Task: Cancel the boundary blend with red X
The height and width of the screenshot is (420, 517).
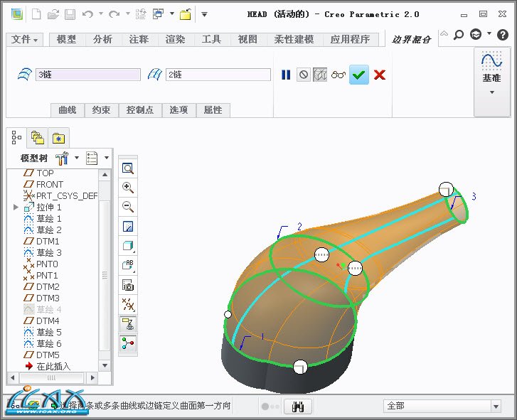Action: pos(380,75)
